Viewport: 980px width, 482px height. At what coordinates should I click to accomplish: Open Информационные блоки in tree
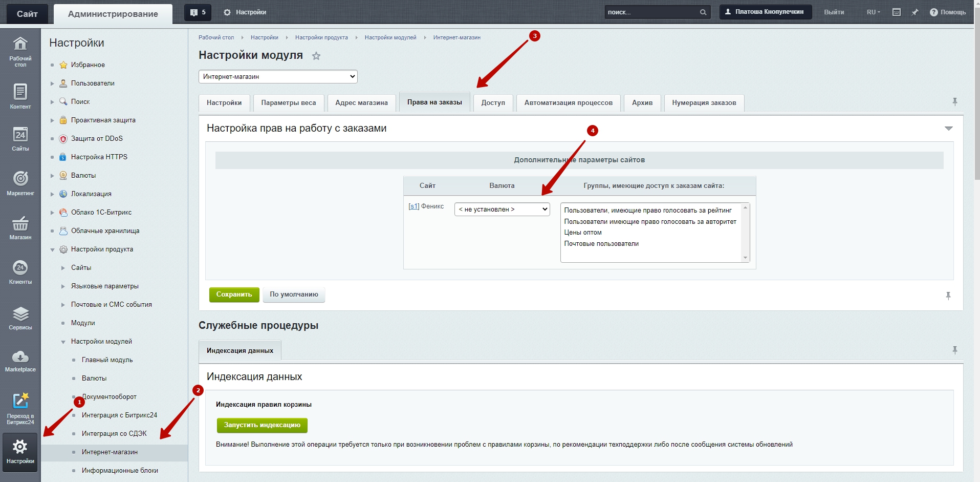point(120,471)
